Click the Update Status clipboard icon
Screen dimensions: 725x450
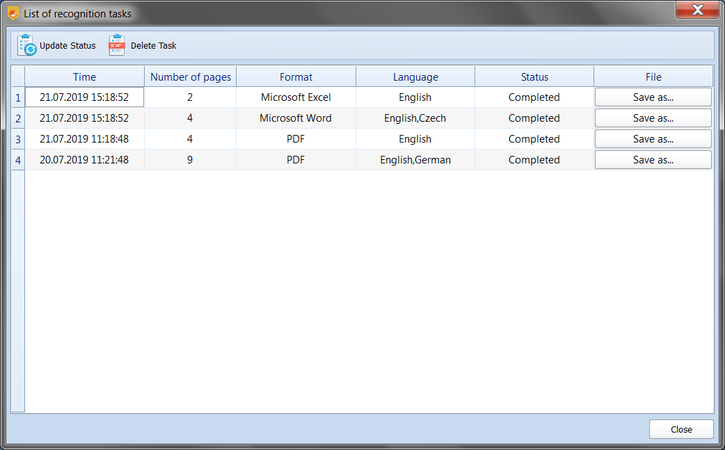tap(27, 45)
